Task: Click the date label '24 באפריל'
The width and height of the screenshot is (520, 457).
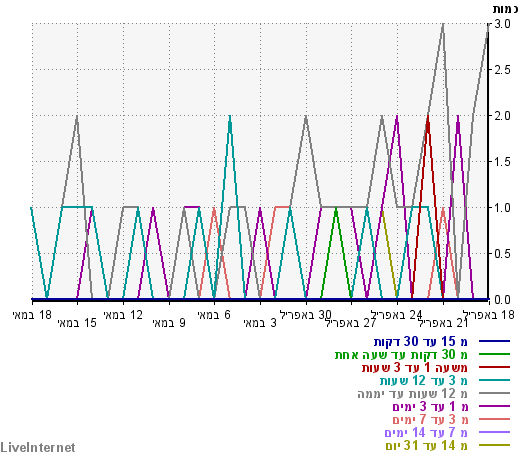Action: point(397,315)
